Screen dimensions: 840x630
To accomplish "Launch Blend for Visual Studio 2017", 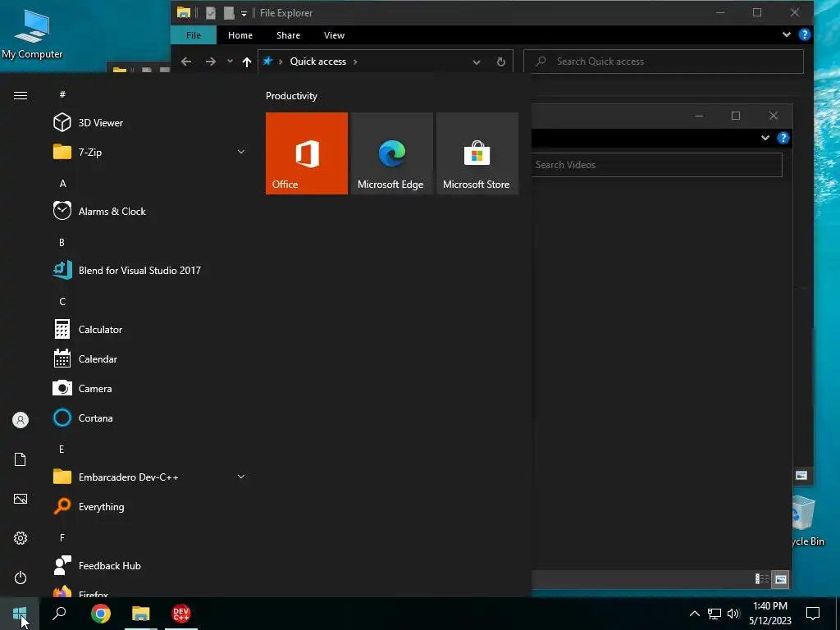I will click(148, 271).
